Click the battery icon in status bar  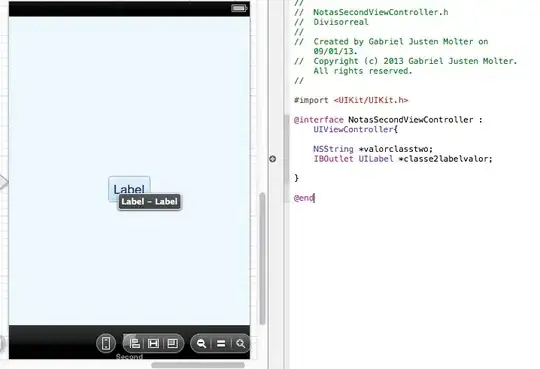[239, 8]
